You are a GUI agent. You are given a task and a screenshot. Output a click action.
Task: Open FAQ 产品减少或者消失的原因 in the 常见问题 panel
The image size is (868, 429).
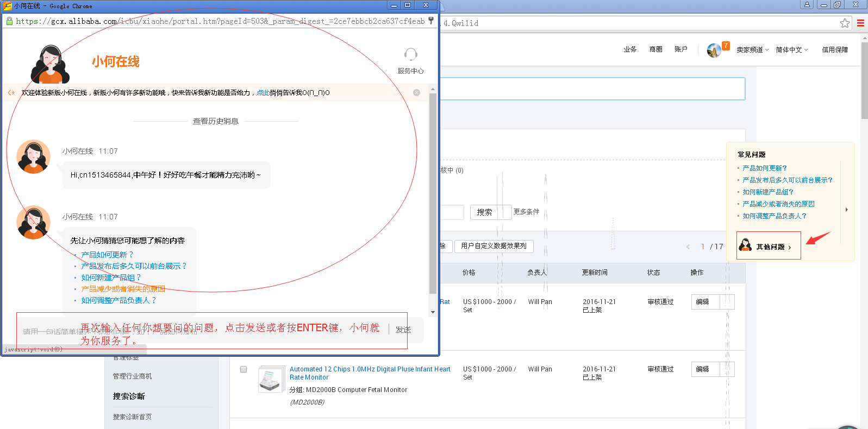pos(778,204)
